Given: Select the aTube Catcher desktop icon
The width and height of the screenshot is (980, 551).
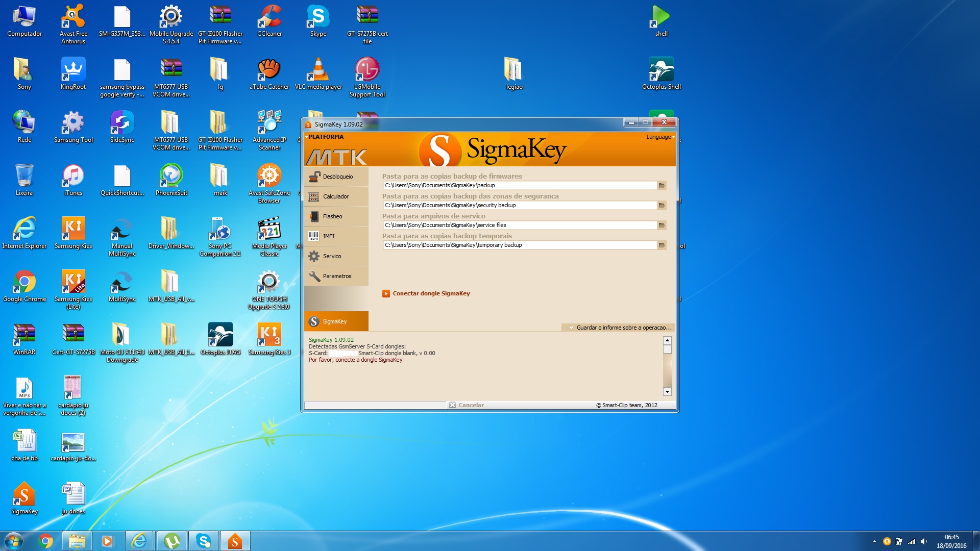Looking at the screenshot, I should click(x=269, y=74).
